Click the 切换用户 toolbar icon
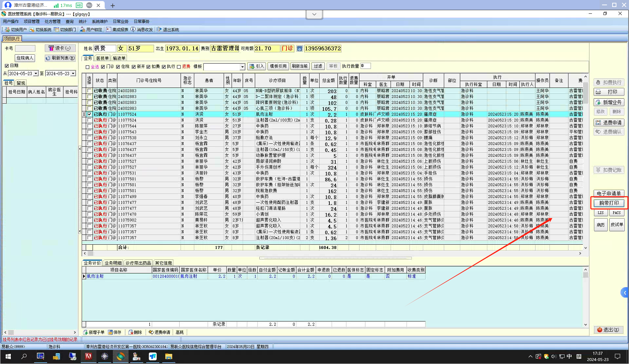 coord(16,30)
